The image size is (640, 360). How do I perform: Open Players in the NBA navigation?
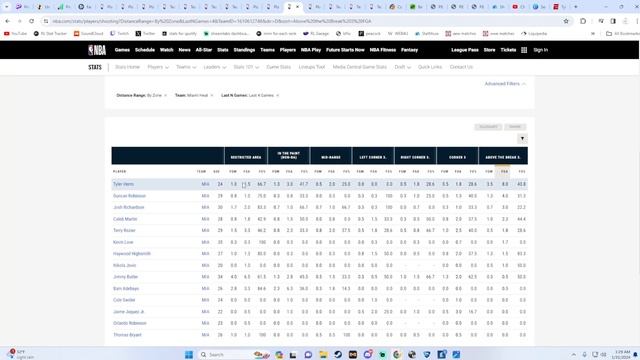[x=288, y=50]
